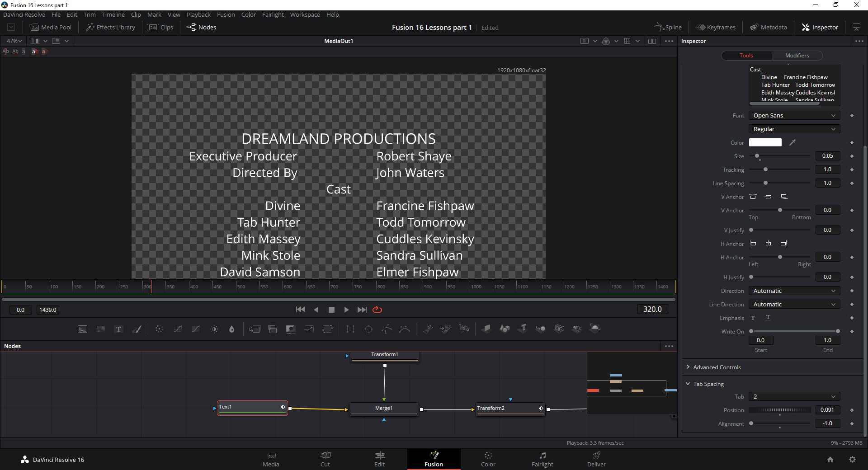868x470 pixels.
Task: Set H Anchor to left
Action: point(753,244)
